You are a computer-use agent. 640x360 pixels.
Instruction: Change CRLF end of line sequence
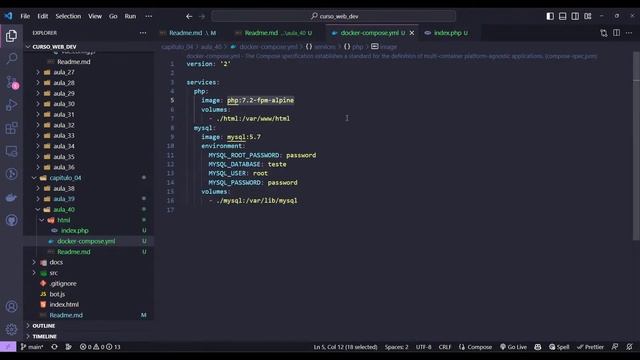tap(445, 347)
